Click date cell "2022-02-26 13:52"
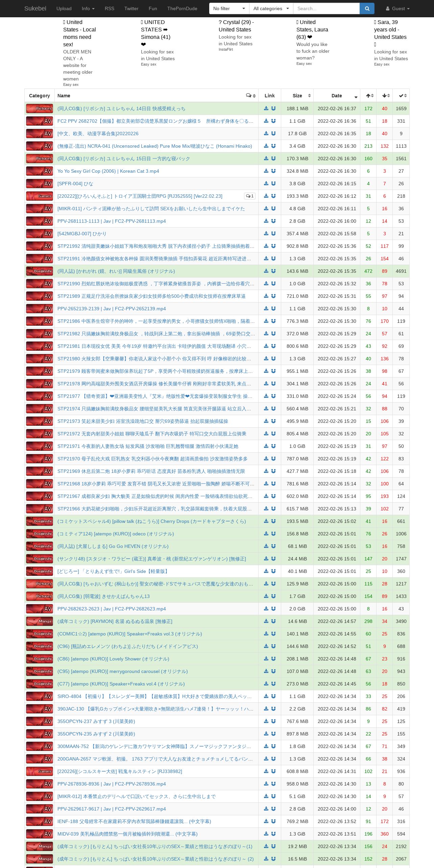Viewport: 434px width, 868px height. coord(337,821)
